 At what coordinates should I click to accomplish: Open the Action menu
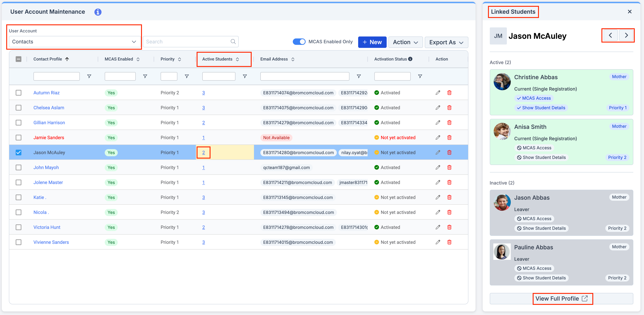405,42
